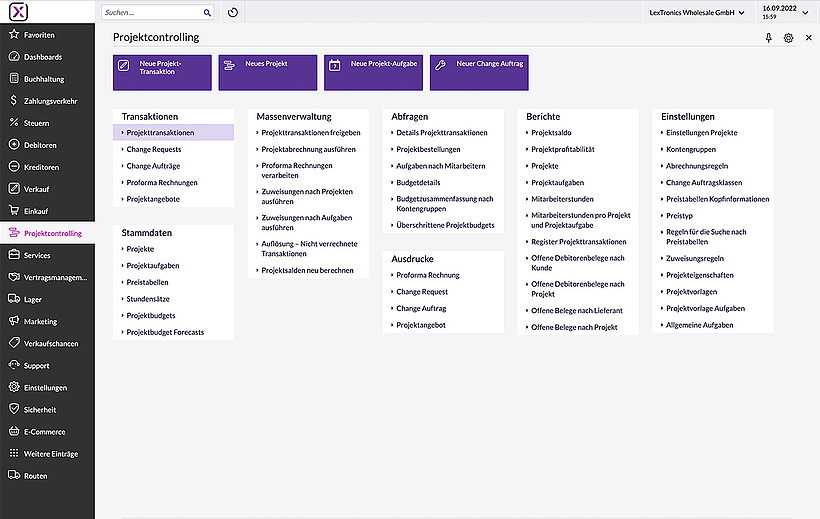Open the Dashboards gauge icon
Viewport: 820px width, 519px height.
[x=14, y=57]
